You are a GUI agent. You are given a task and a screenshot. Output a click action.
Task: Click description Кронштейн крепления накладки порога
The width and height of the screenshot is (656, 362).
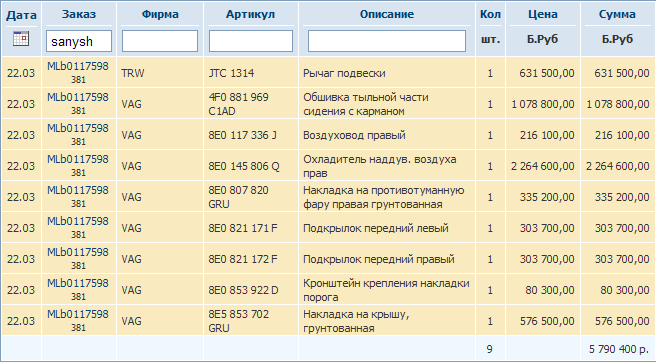386,290
